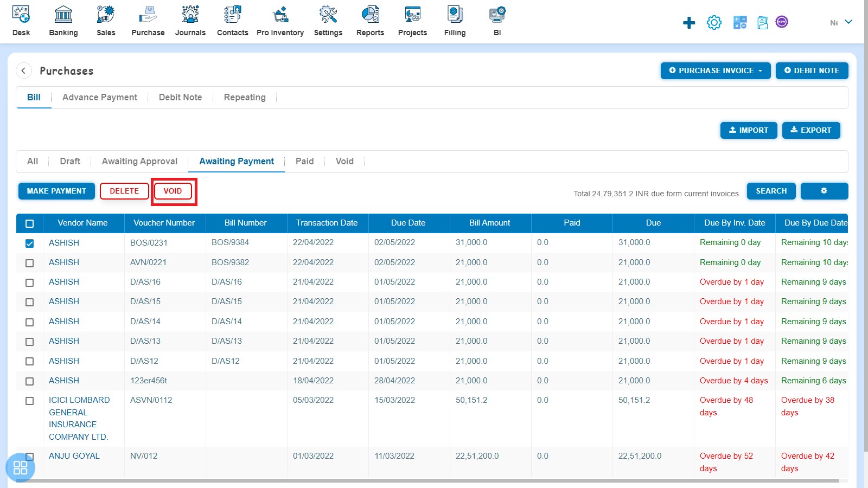The height and width of the screenshot is (488, 868).
Task: Show Paid bills filter tab
Action: 304,161
